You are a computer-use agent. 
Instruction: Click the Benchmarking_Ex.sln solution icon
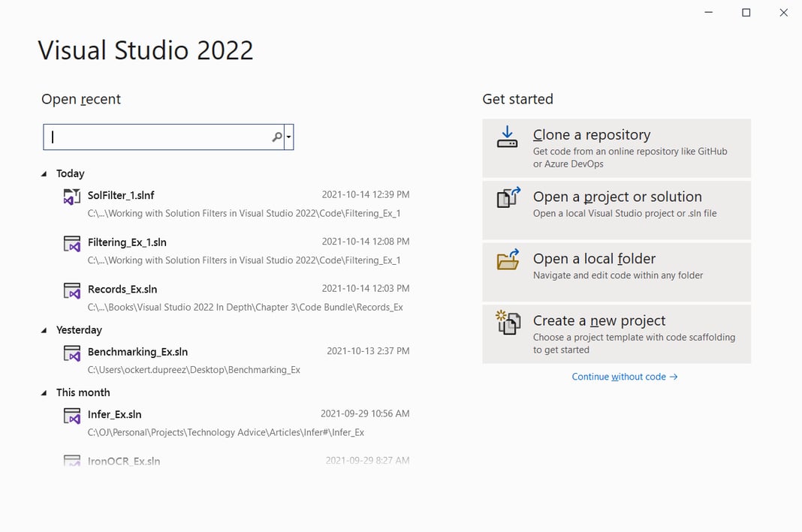coord(71,353)
